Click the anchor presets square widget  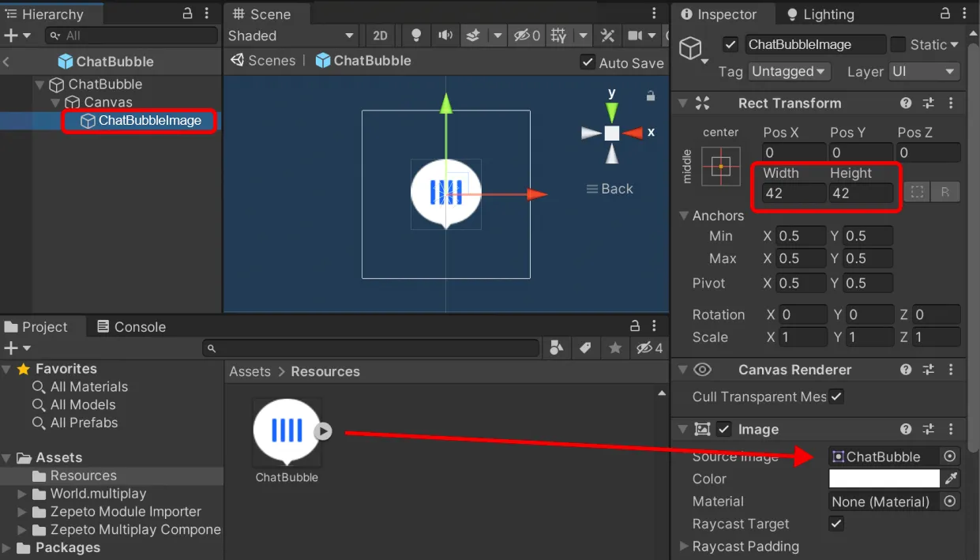tap(720, 166)
